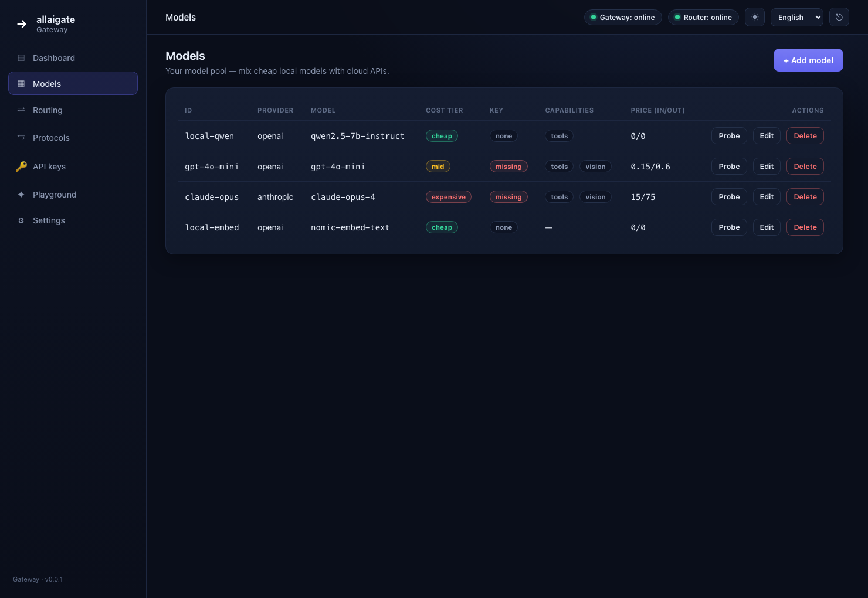Probe the local-qwen model
Screen dimensions: 868x598
tap(729, 135)
